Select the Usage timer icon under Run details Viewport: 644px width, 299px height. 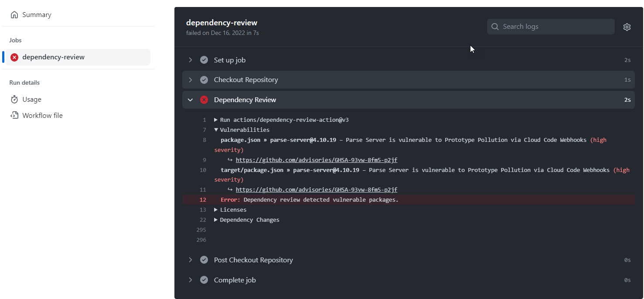coord(14,99)
